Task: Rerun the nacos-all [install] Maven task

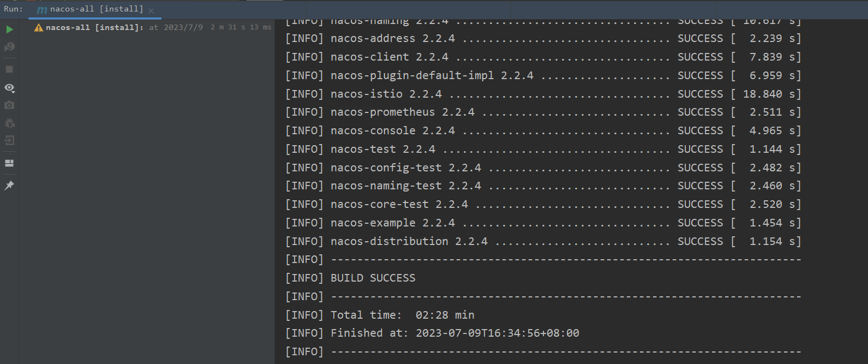Action: tap(9, 29)
